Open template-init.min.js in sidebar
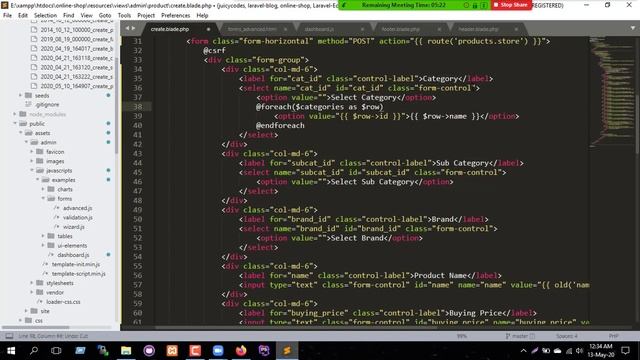Viewport: 640px width, 360px height. (x=76, y=264)
